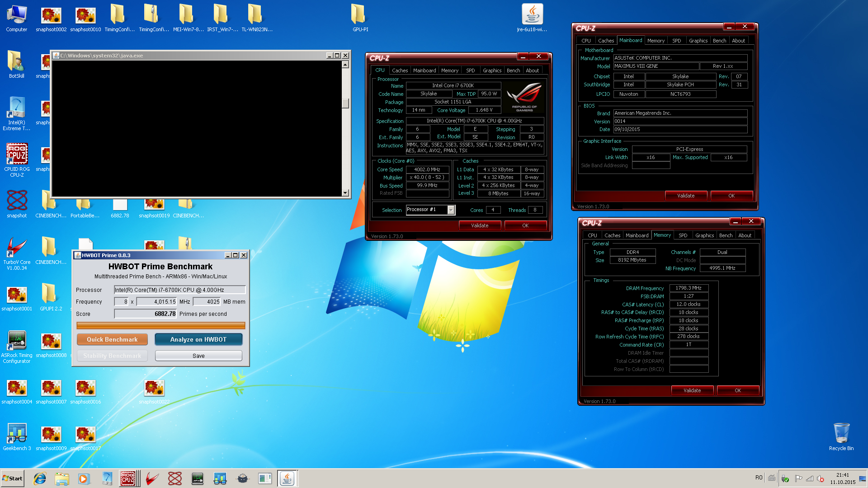This screenshot has height=488, width=868.
Task: Open the Windows Explorer taskbar icon
Action: click(62, 478)
